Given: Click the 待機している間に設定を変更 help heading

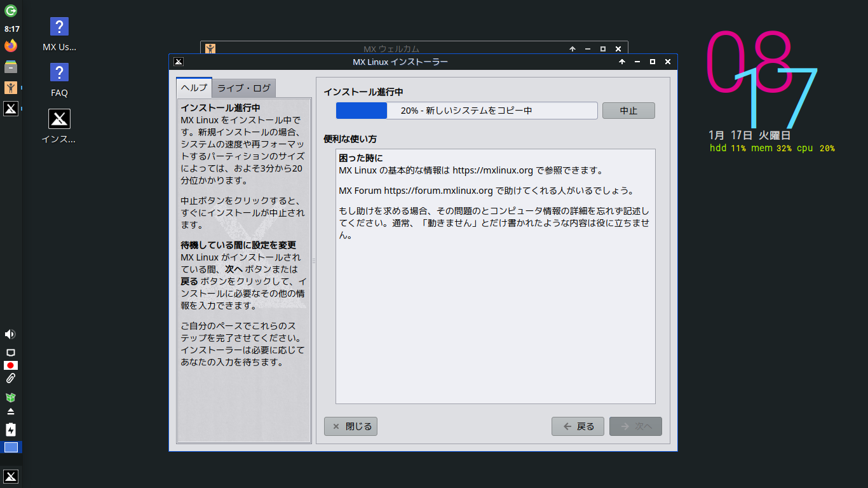Looking at the screenshot, I should (238, 245).
